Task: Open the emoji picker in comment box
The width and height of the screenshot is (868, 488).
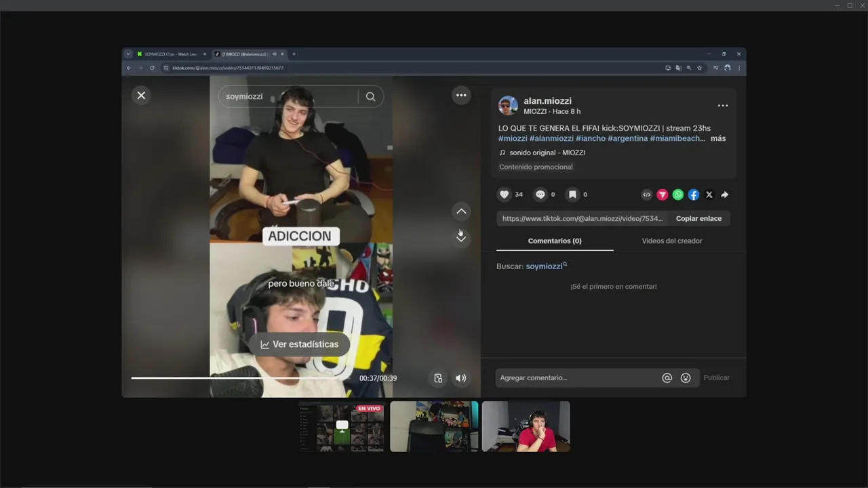Action: coord(686,378)
